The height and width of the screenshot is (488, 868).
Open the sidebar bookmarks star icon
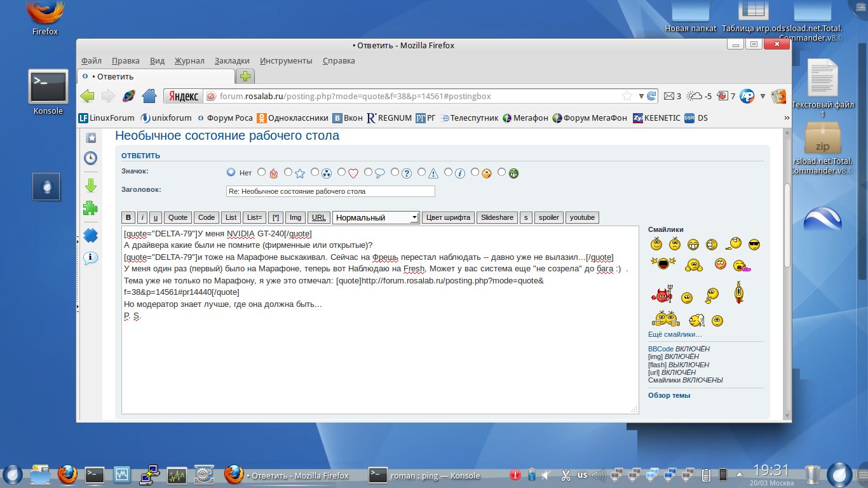pos(91,138)
